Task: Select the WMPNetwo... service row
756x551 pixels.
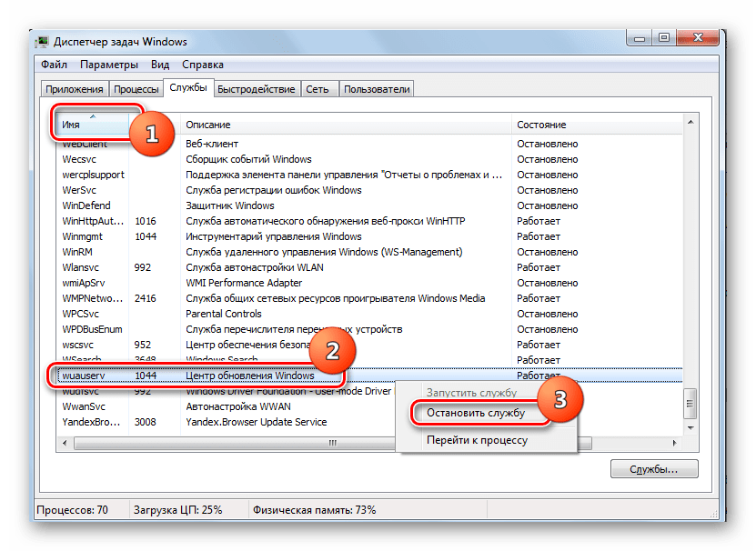Action: pos(369,298)
